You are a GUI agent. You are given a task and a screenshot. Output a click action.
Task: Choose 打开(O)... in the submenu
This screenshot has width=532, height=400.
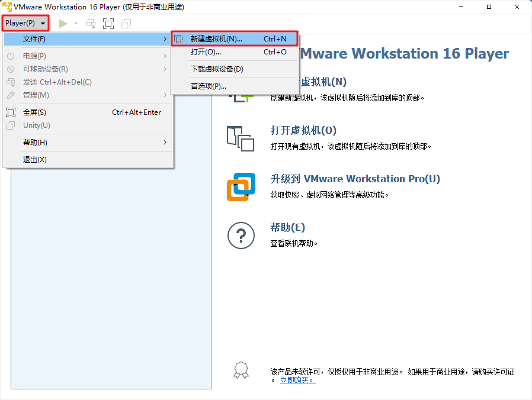(235, 52)
